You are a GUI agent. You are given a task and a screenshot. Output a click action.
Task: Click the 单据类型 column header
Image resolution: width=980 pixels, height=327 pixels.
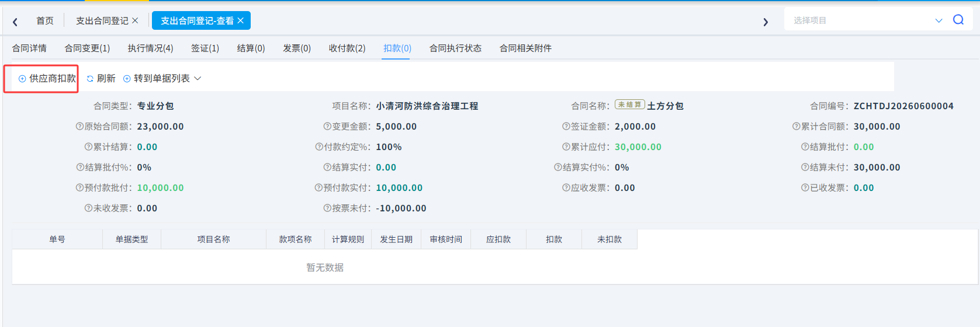click(x=131, y=239)
